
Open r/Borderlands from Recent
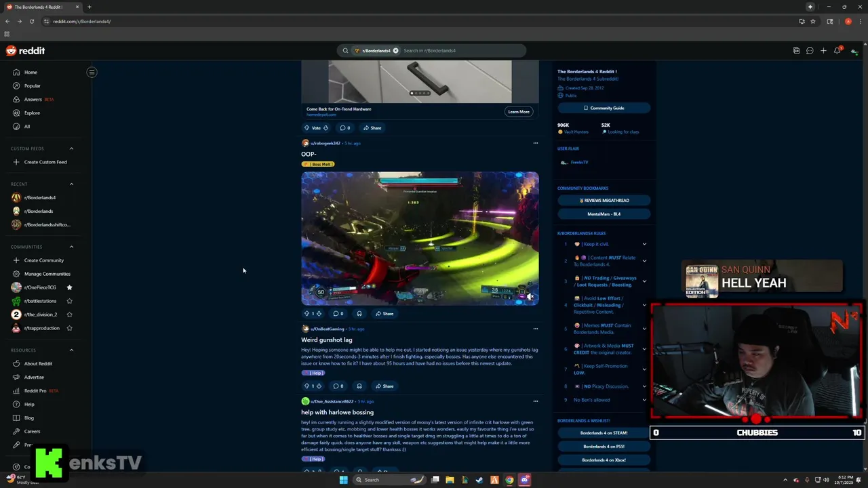(x=39, y=211)
